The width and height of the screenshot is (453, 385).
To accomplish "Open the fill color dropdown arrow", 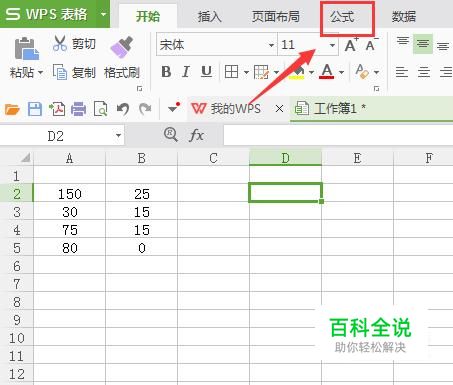I will (311, 72).
